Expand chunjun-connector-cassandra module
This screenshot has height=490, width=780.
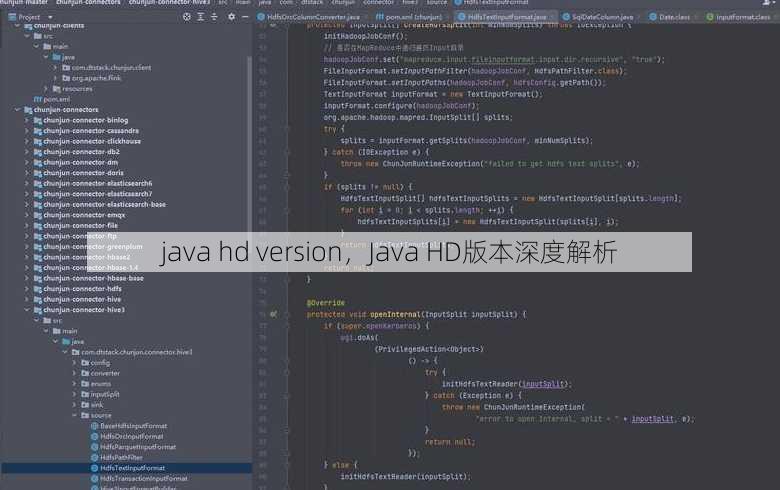coord(27,131)
